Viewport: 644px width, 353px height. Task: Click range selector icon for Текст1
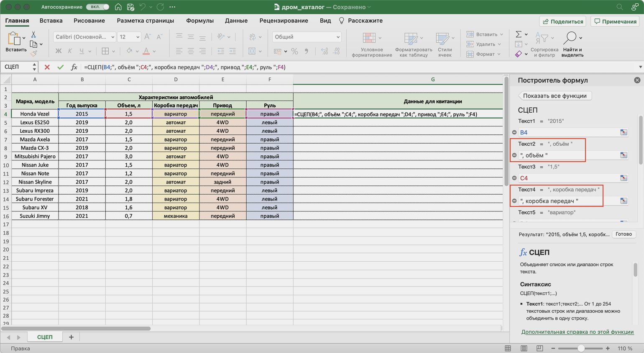624,132
